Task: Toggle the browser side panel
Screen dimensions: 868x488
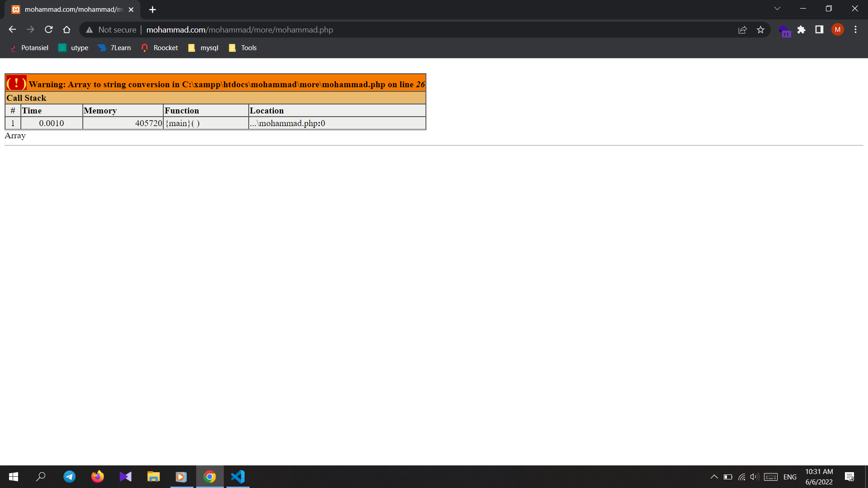Action: (x=819, y=30)
